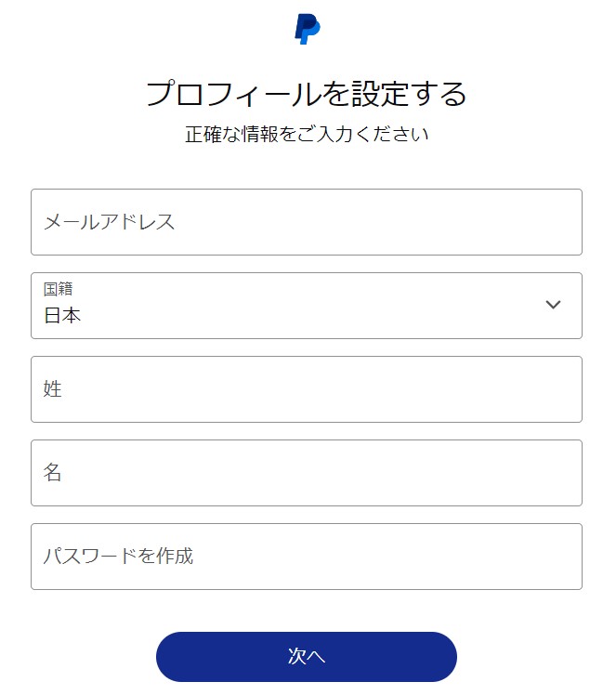
Task: Click the 姓 placeholder character
Action: point(53,389)
